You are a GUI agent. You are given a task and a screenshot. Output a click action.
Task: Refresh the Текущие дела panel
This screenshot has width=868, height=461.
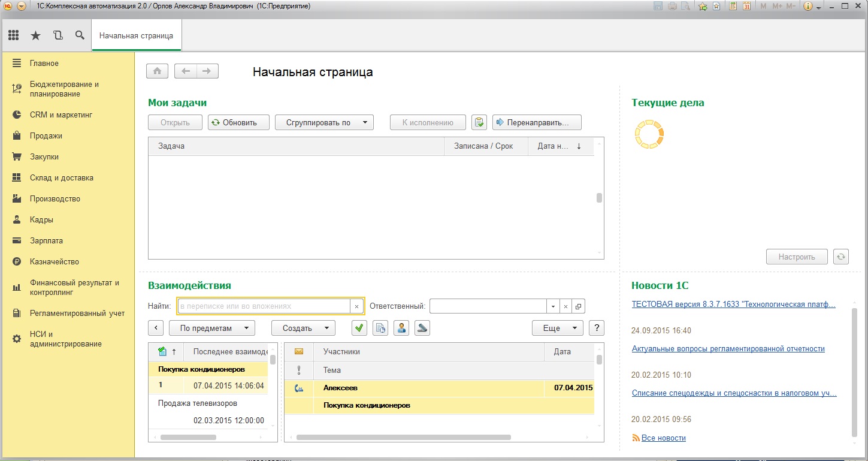[841, 257]
